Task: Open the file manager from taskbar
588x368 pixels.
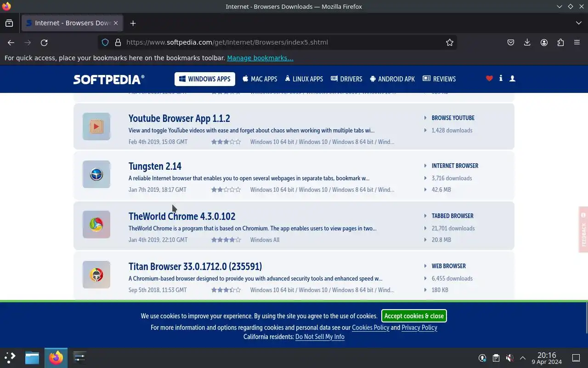Action: tap(32, 357)
